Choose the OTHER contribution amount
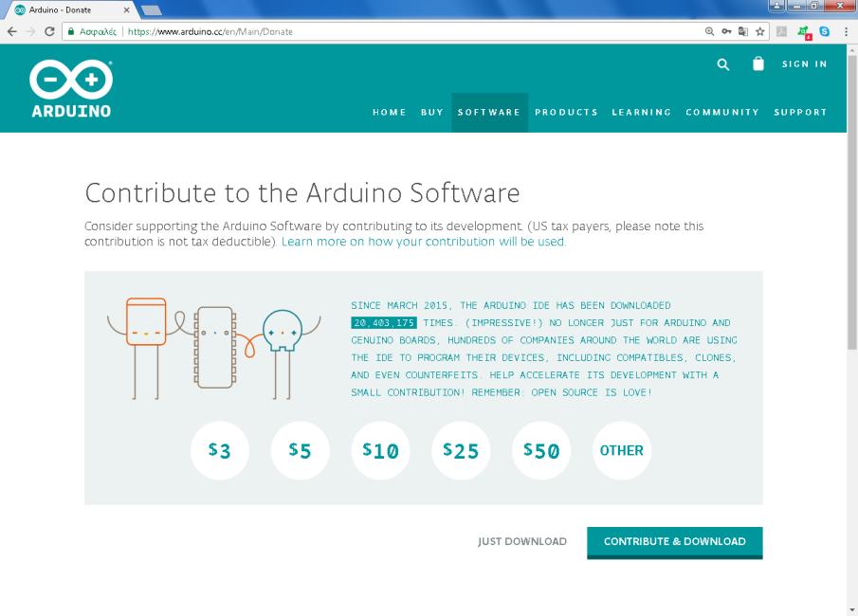The height and width of the screenshot is (616, 858). pos(622,450)
